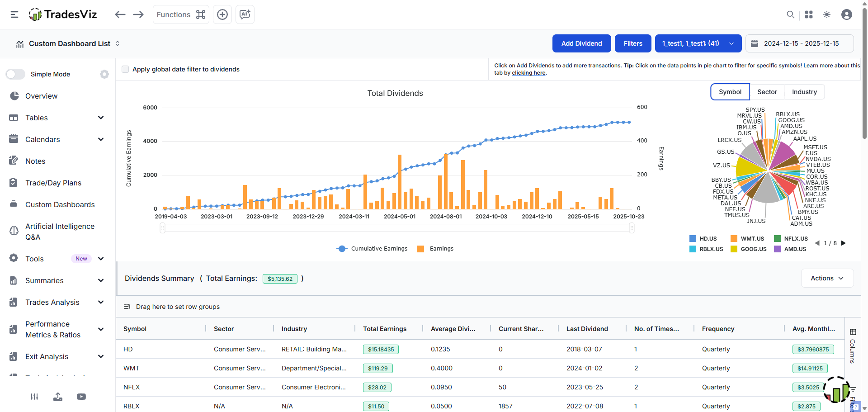
Task: Navigate back with the left arrow
Action: coord(120,14)
